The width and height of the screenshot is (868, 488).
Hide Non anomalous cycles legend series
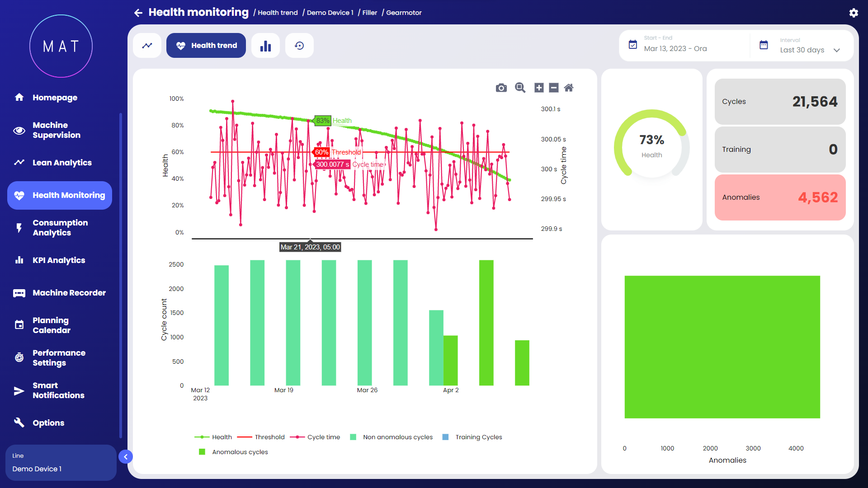(392, 437)
